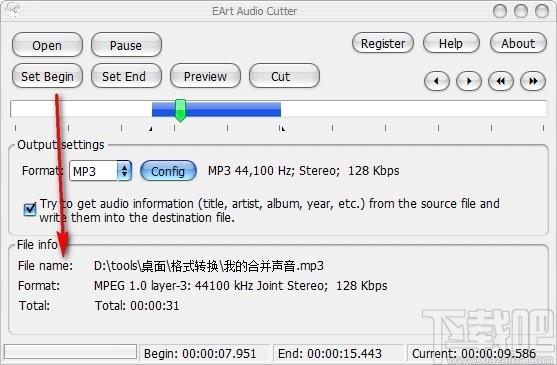Click Set Begin button

(47, 76)
